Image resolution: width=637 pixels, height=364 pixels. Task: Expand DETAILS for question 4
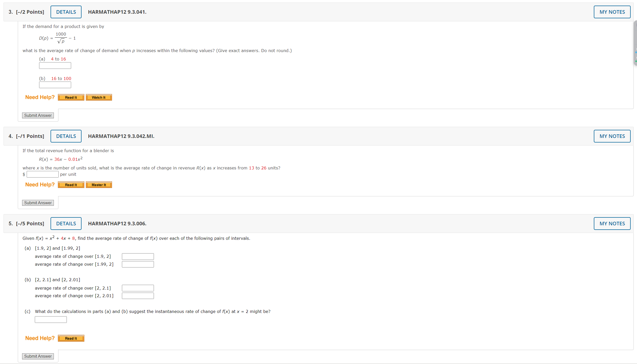[x=66, y=136]
